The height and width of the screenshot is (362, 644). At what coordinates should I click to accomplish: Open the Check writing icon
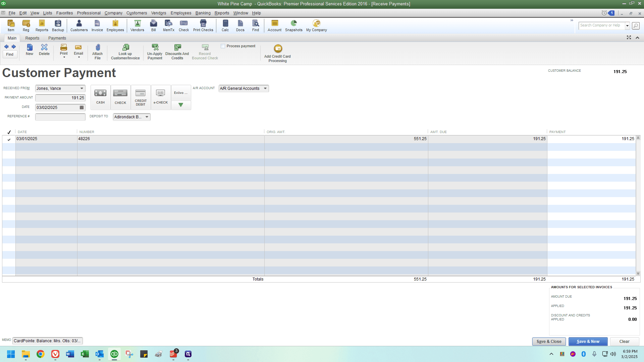coord(184,25)
